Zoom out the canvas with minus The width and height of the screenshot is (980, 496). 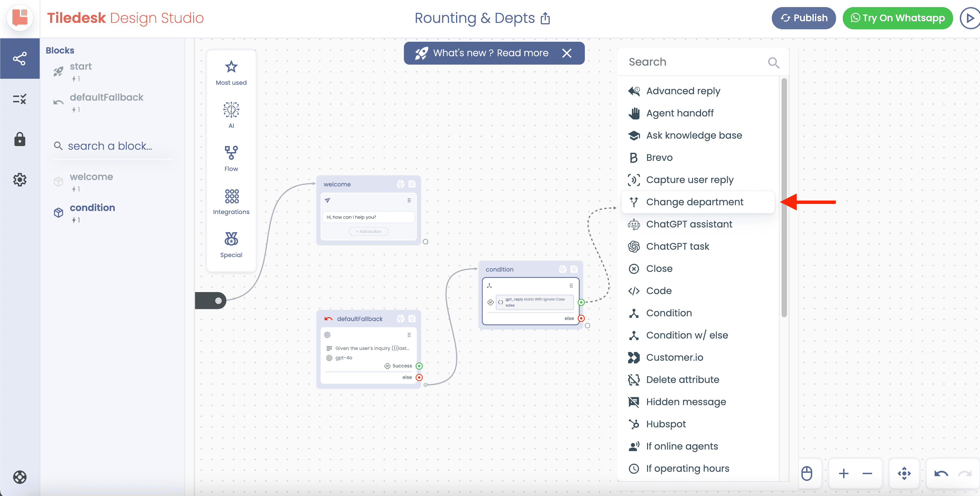(867, 473)
